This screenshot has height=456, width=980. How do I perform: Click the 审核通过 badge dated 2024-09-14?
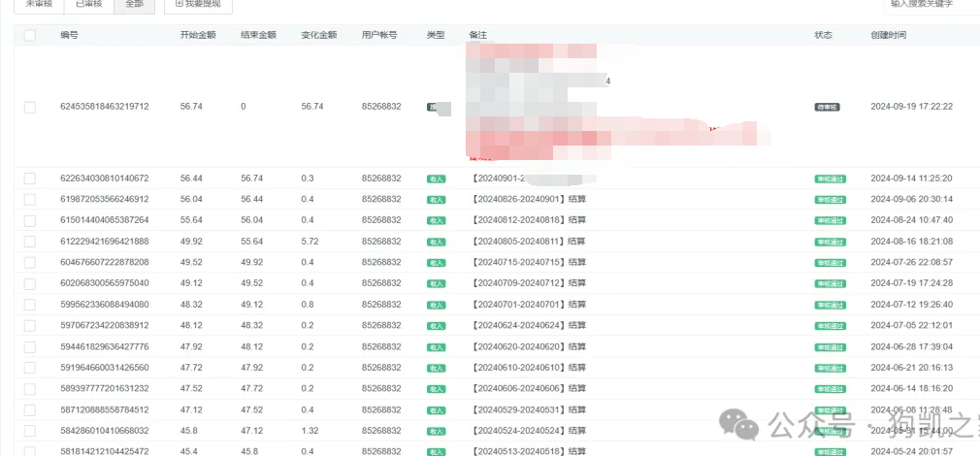click(830, 179)
